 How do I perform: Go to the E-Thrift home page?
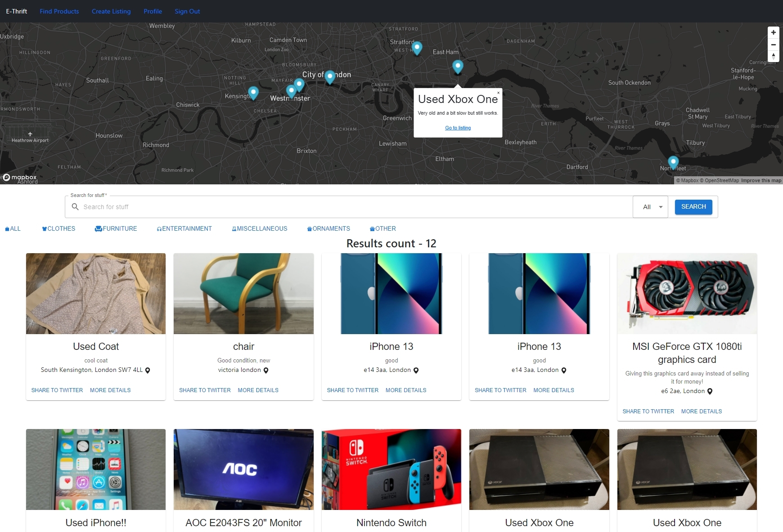tap(17, 11)
